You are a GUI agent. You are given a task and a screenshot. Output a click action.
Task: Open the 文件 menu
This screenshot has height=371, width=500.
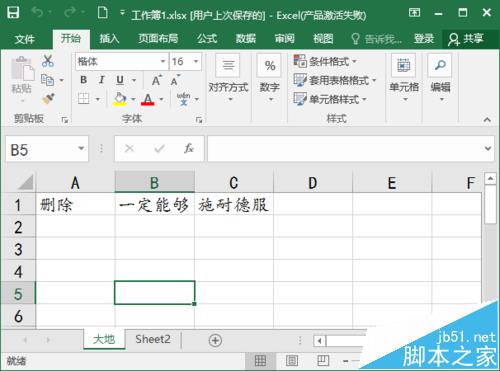coord(25,39)
